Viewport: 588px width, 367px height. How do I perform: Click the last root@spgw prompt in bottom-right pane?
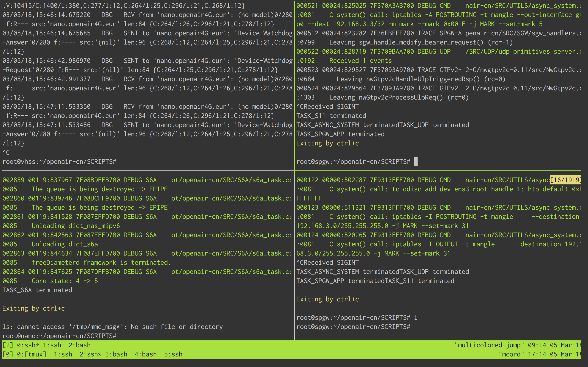click(353, 326)
